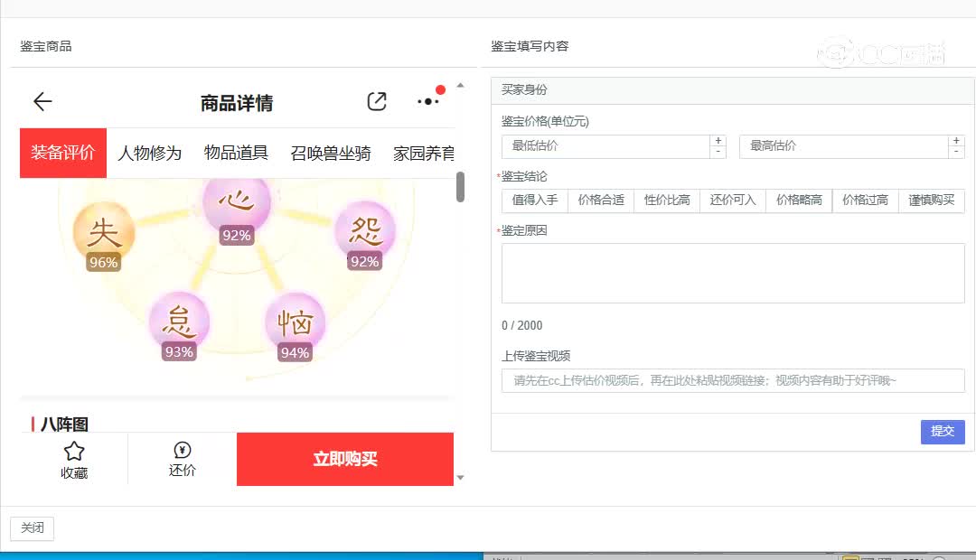
Task: Select the 价格合适 conclusion option
Action: point(600,201)
